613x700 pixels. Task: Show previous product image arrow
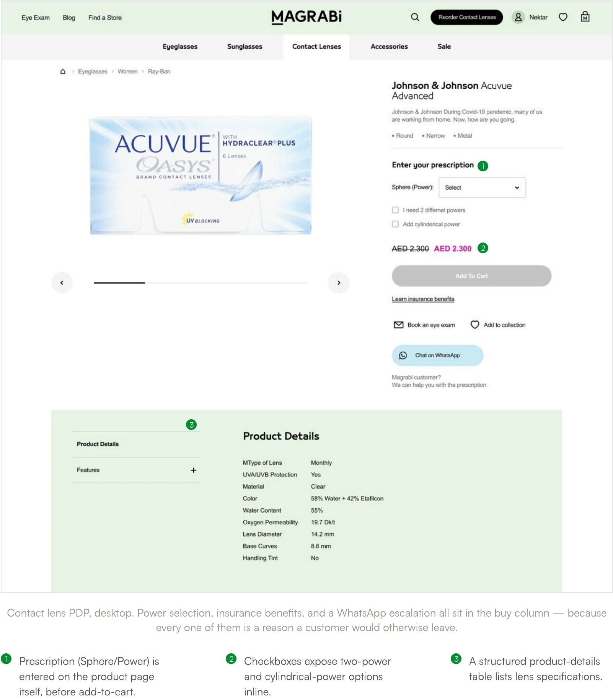[62, 283]
